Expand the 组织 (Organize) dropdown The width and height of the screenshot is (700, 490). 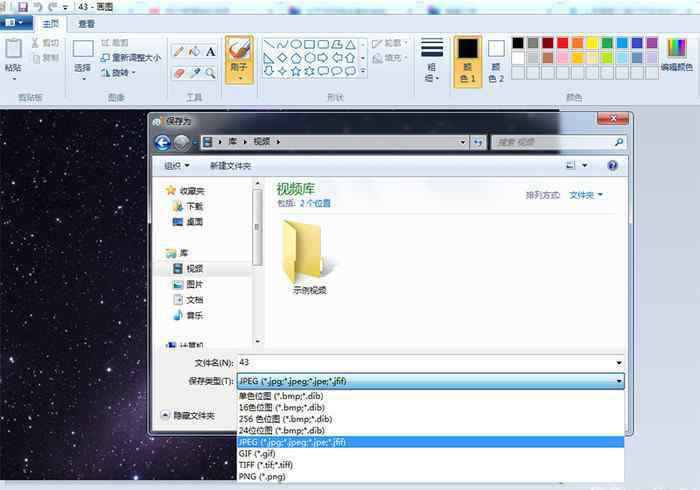(x=176, y=165)
